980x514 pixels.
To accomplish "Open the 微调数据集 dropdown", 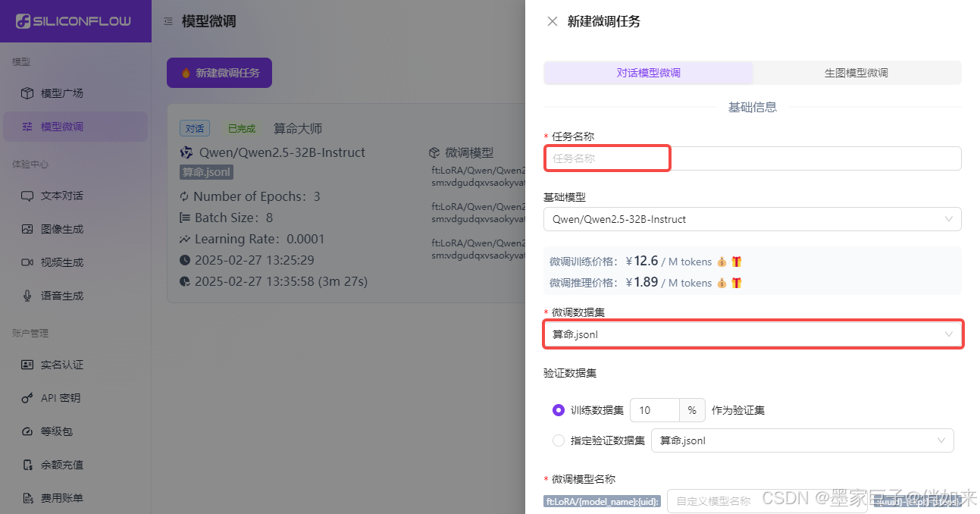I will (x=753, y=334).
